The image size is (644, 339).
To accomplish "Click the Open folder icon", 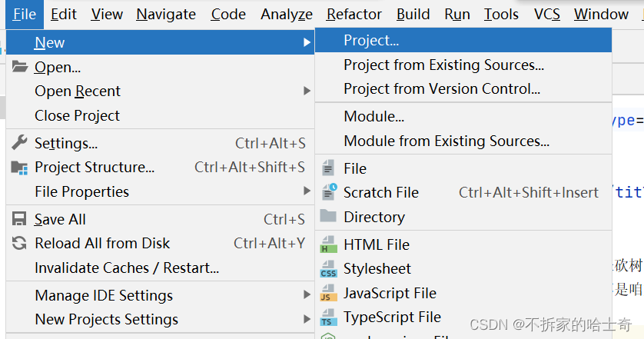I will (20, 67).
